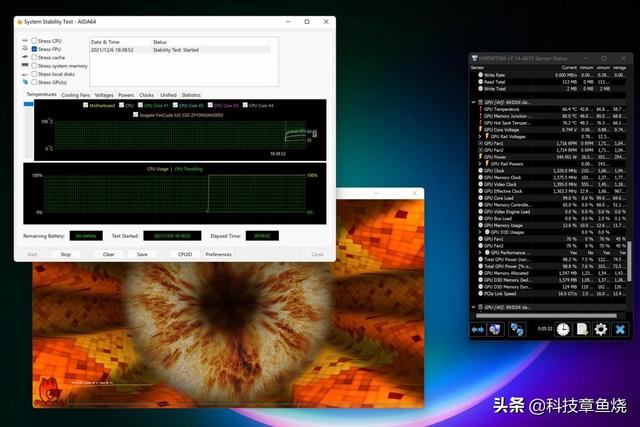
Task: Click the GPU Temperature thermometer icon
Action: 480,109
